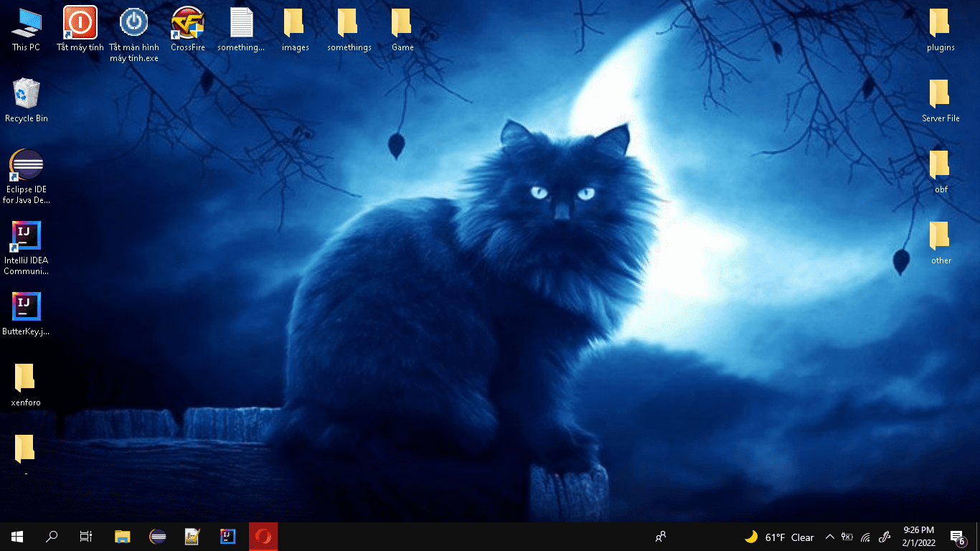Select the CrossFire game shortcut
Screen dimensions: 980x551
pos(188,29)
